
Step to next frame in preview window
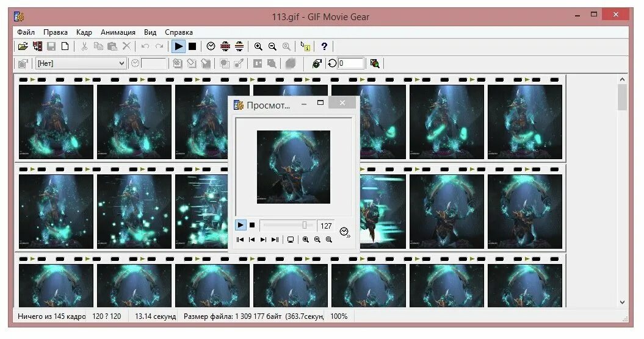(x=263, y=240)
